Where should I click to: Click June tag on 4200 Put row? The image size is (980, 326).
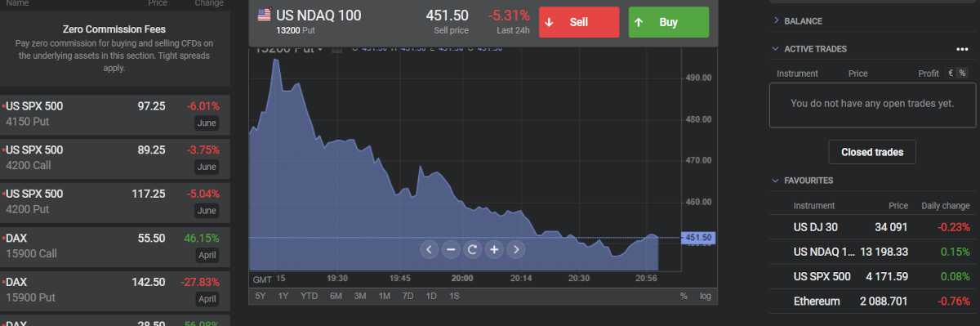207,212
